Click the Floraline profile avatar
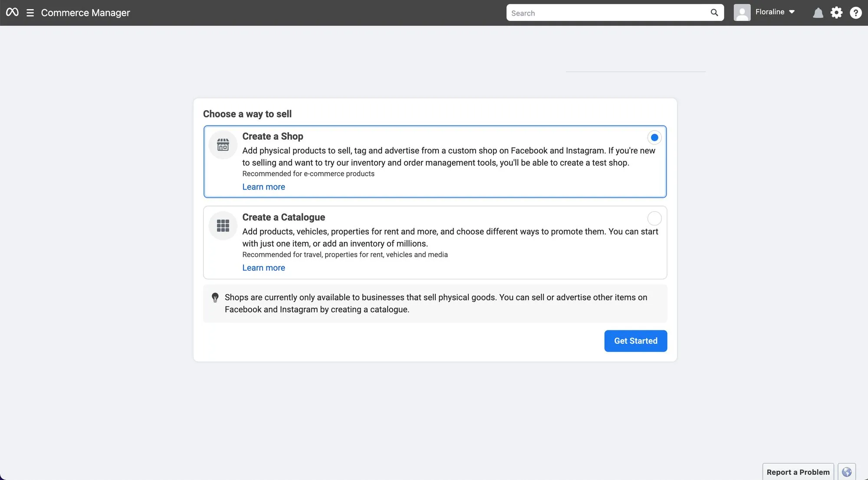Screen dimensions: 868x480 742,13
